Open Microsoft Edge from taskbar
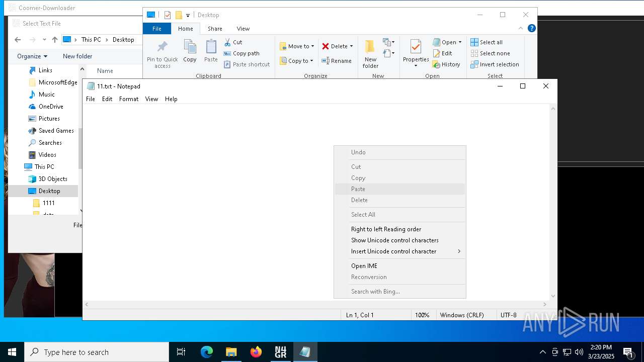This screenshot has height=362, width=644. (x=207, y=352)
